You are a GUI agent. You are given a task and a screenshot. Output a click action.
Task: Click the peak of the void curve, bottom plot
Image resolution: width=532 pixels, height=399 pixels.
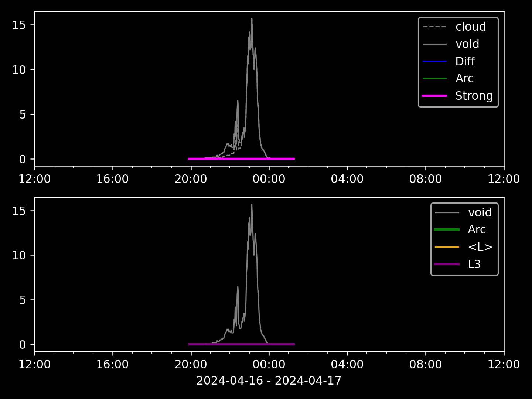[252, 205]
